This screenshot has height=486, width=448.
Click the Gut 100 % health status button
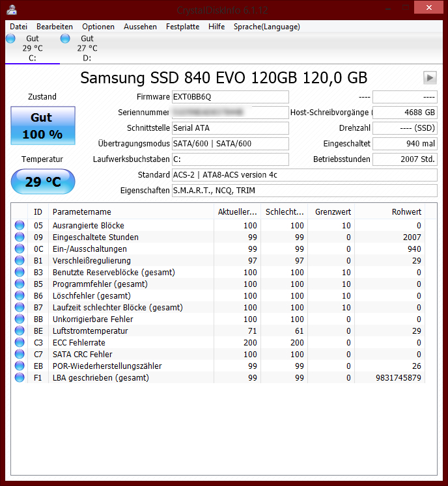pos(43,126)
